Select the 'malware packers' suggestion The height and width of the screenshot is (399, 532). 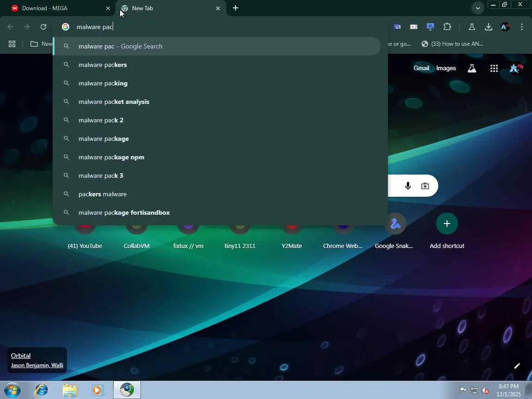(217, 65)
